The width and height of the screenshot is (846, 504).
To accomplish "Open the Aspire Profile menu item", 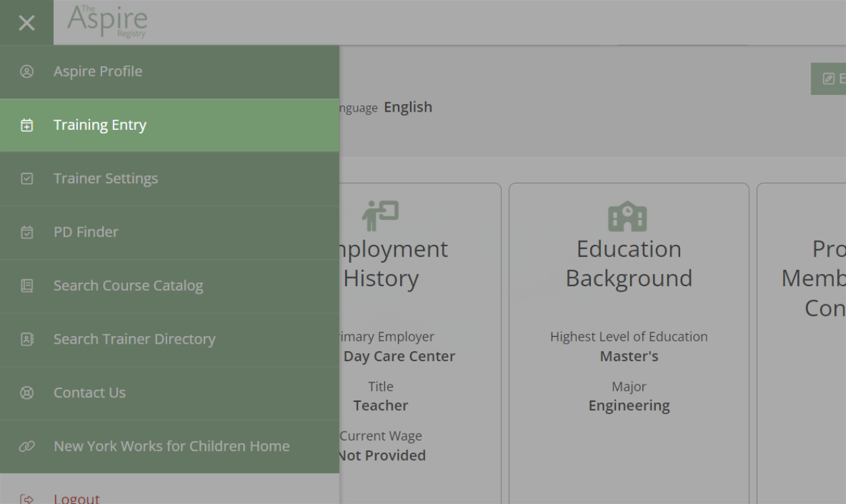I will coord(169,72).
